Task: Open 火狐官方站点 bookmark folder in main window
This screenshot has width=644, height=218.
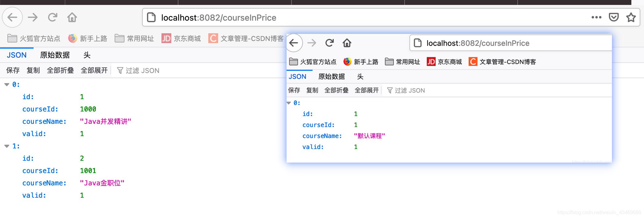Action: click(34, 38)
